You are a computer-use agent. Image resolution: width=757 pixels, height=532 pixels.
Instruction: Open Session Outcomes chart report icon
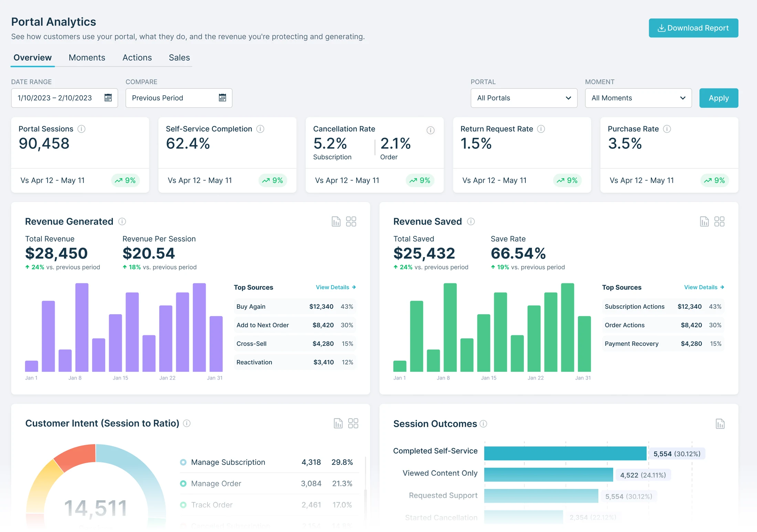[x=720, y=424]
